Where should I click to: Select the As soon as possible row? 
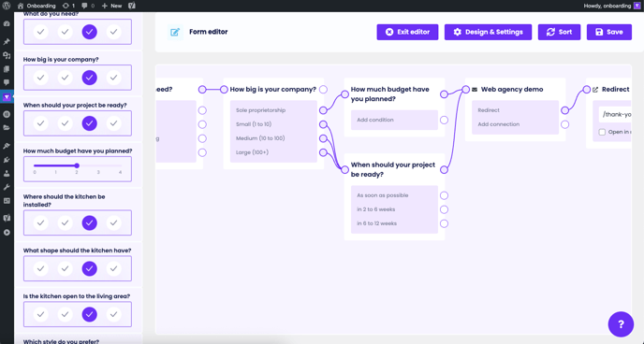pyautogui.click(x=394, y=195)
